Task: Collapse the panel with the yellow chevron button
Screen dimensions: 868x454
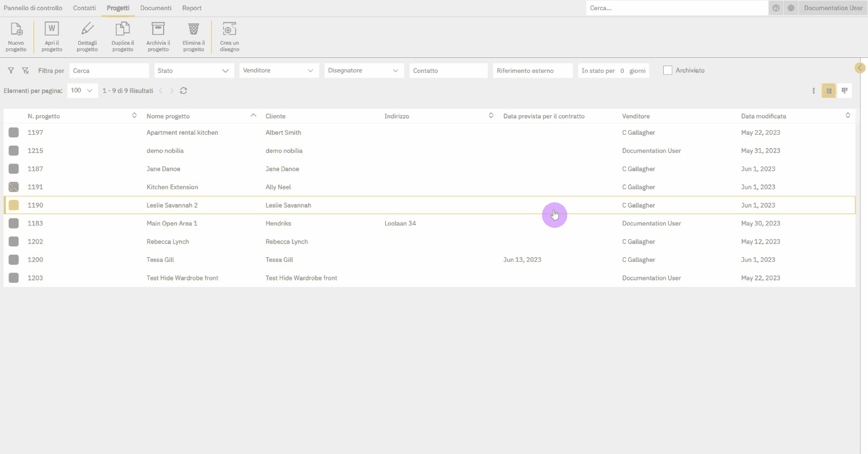Action: tap(860, 67)
